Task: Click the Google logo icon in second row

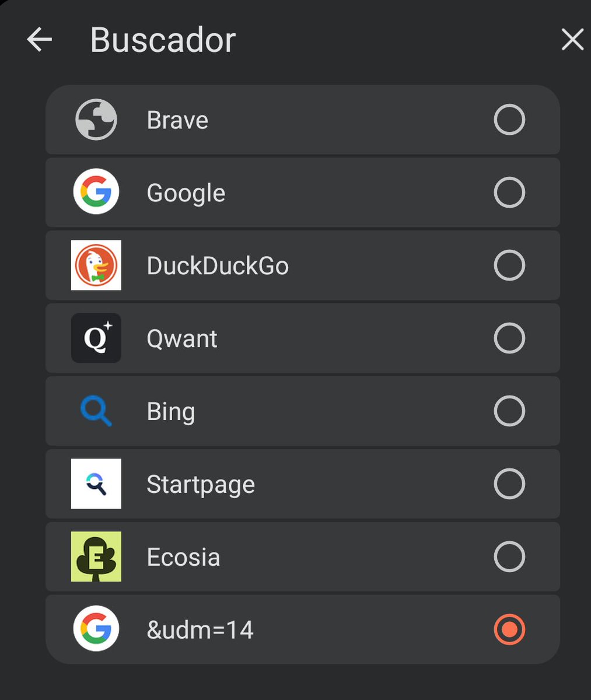Action: tap(96, 192)
